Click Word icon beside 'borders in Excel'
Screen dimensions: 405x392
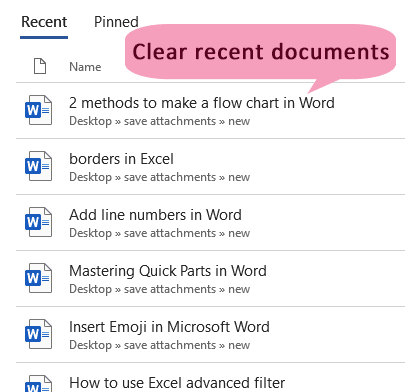[38, 166]
